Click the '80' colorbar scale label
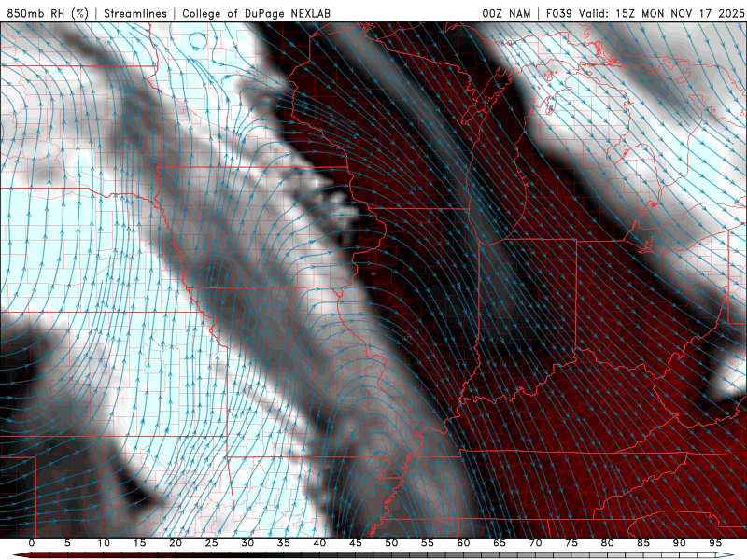This screenshot has height=560, width=747. pyautogui.click(x=607, y=543)
